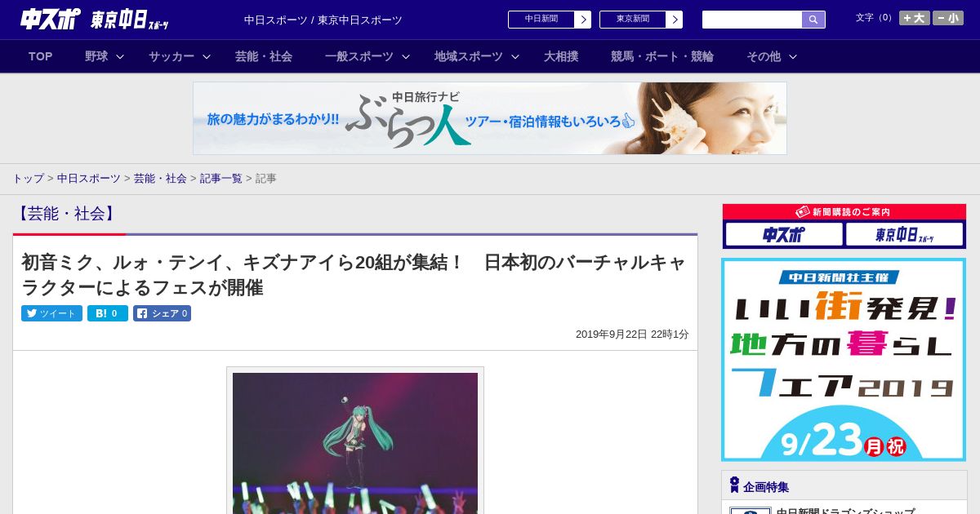This screenshot has width=980, height=514.
Task: Click 芸能・社会 breadcrumb link
Action: pos(160,178)
